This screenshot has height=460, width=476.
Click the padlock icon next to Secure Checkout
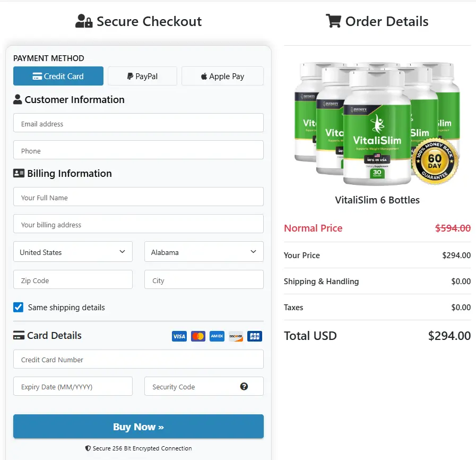pyautogui.click(x=88, y=21)
